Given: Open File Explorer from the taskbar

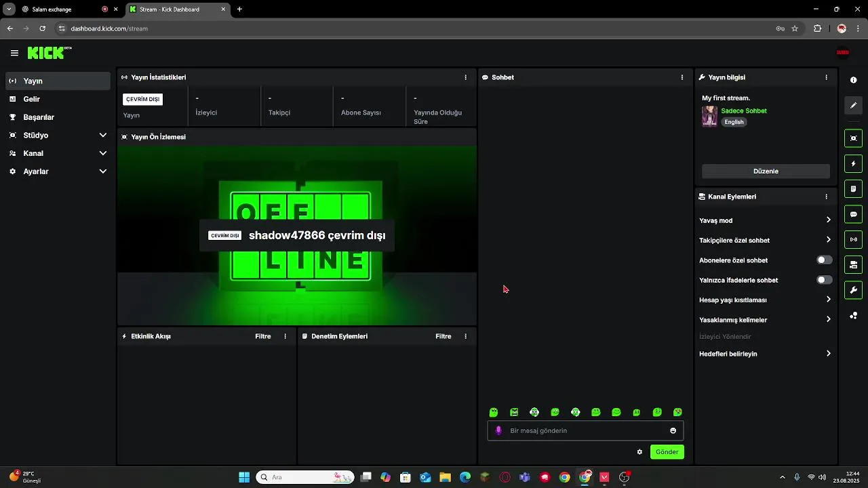Looking at the screenshot, I should coord(446,477).
